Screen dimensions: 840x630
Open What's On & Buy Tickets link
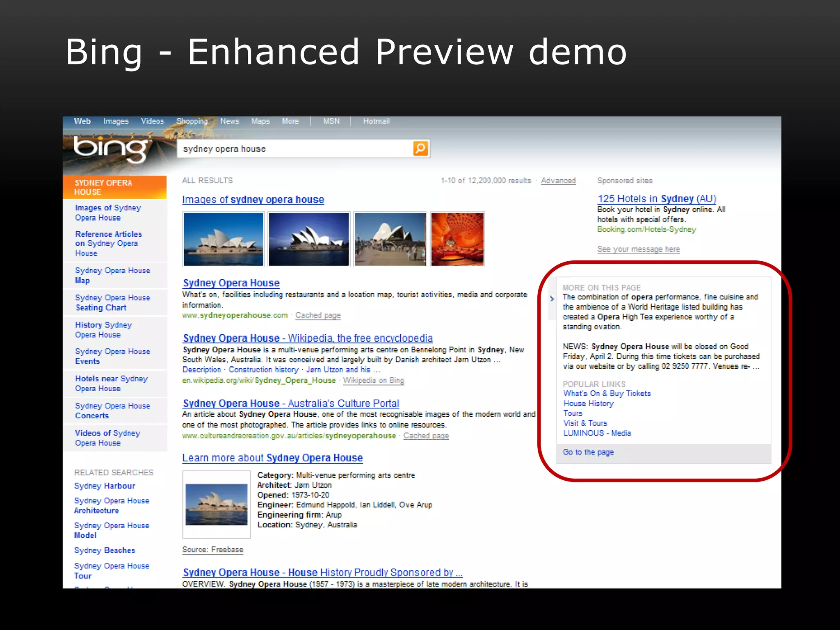[x=607, y=393]
